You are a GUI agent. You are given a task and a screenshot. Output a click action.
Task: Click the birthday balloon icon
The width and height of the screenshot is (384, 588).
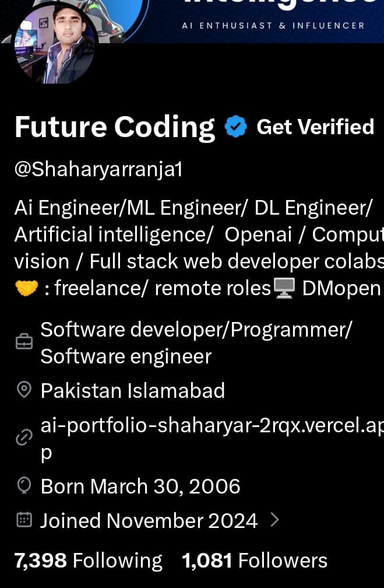coord(24,485)
